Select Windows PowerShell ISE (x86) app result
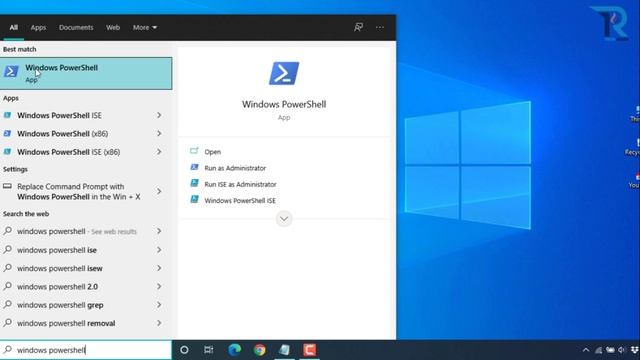Image resolution: width=640 pixels, height=360 pixels. [x=69, y=152]
